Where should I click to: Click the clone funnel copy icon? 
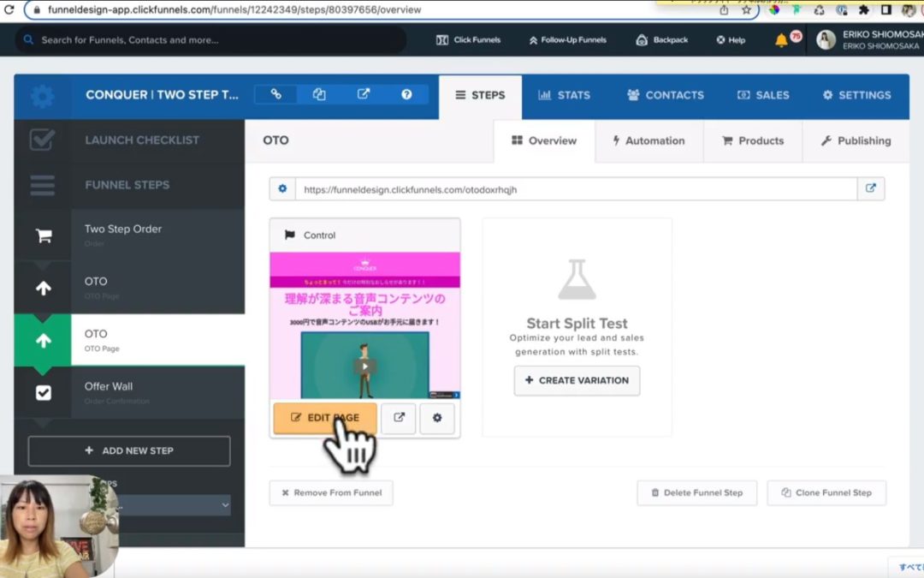(319, 95)
